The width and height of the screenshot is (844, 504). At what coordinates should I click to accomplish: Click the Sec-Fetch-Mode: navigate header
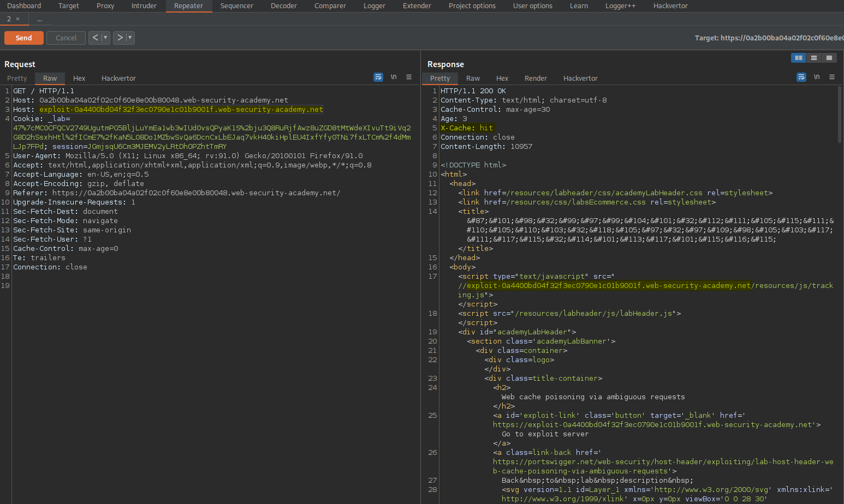pos(66,220)
